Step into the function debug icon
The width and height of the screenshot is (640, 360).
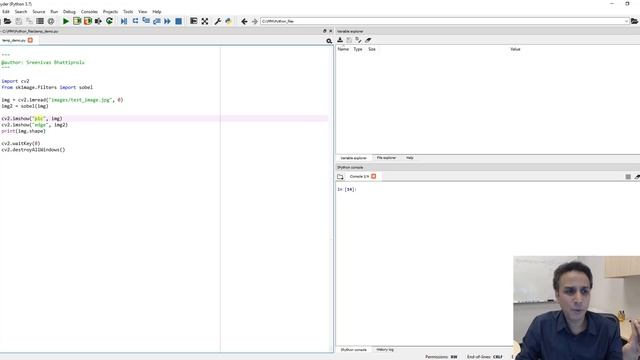tap(146, 21)
